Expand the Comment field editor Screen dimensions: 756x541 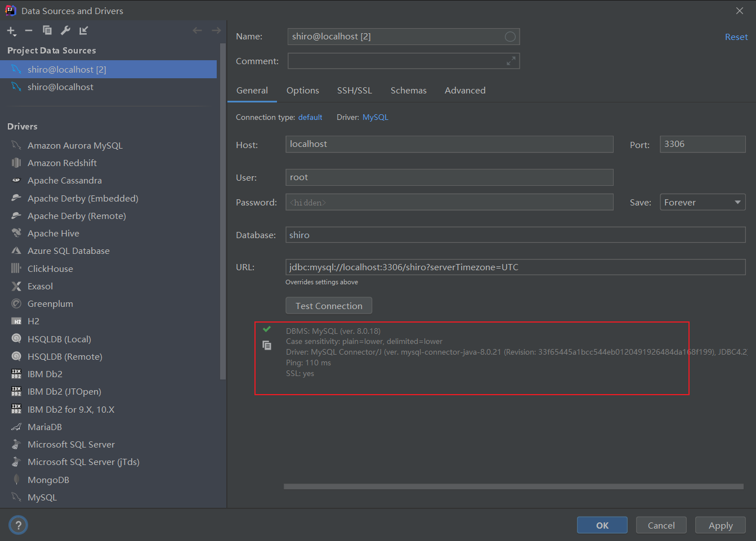pyautogui.click(x=511, y=60)
